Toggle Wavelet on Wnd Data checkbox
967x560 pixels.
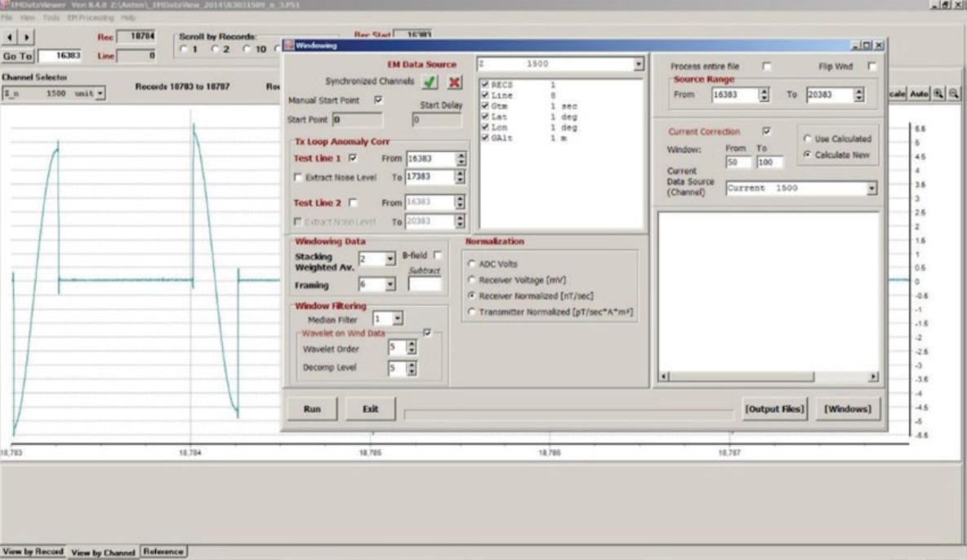click(427, 332)
